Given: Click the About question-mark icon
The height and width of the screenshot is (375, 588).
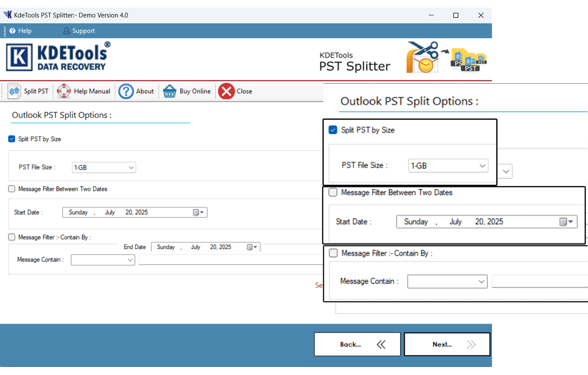Looking at the screenshot, I should pyautogui.click(x=126, y=91).
